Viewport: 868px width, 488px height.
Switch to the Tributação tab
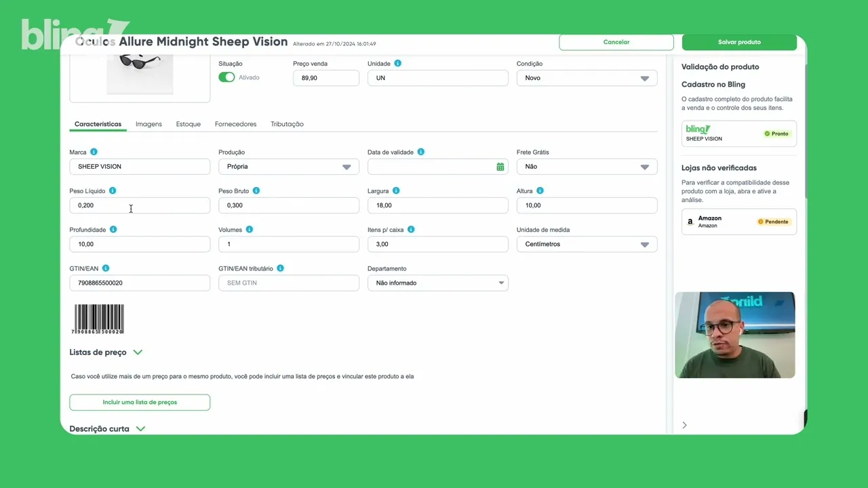coord(287,124)
